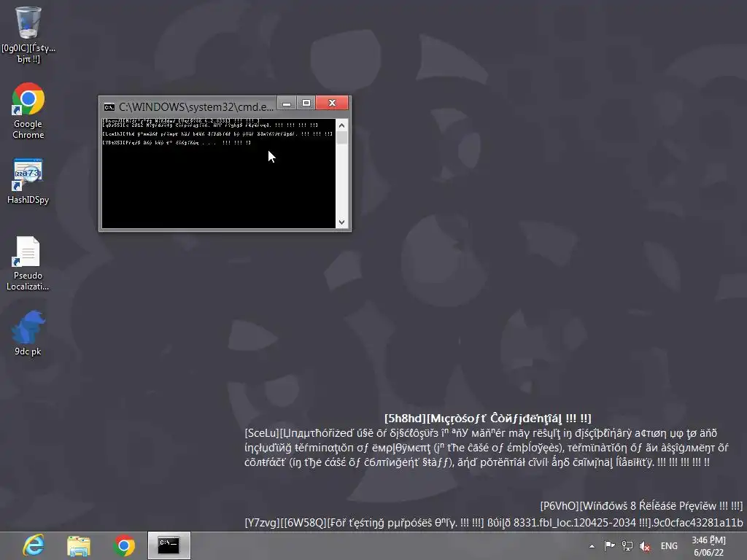The height and width of the screenshot is (560, 747).
Task: Open cmd window system menu icon
Action: [109, 106]
